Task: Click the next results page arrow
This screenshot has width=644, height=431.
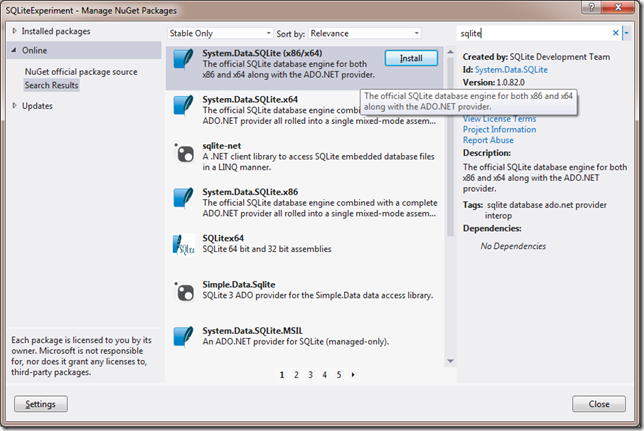Action: [353, 375]
